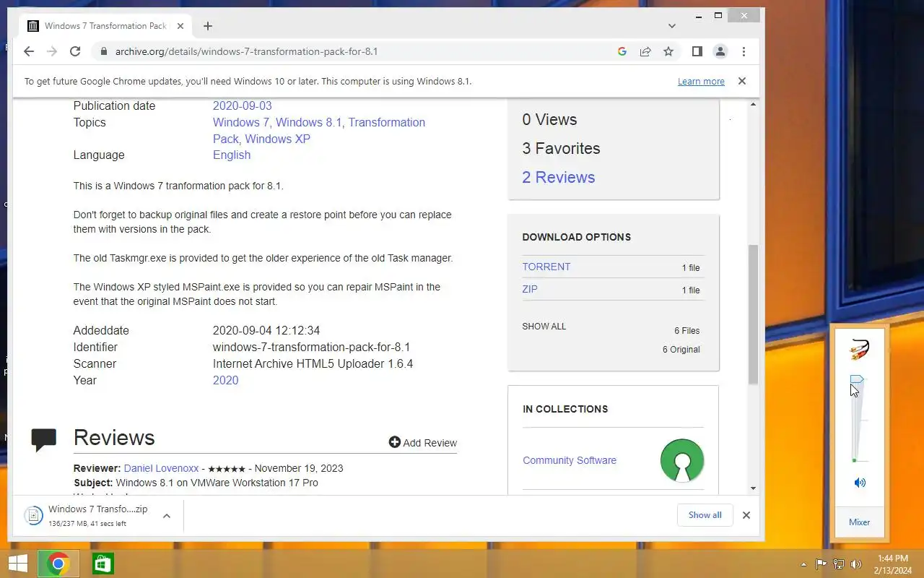The width and height of the screenshot is (924, 578).
Task: Open the Windows Start button
Action: click(18, 564)
